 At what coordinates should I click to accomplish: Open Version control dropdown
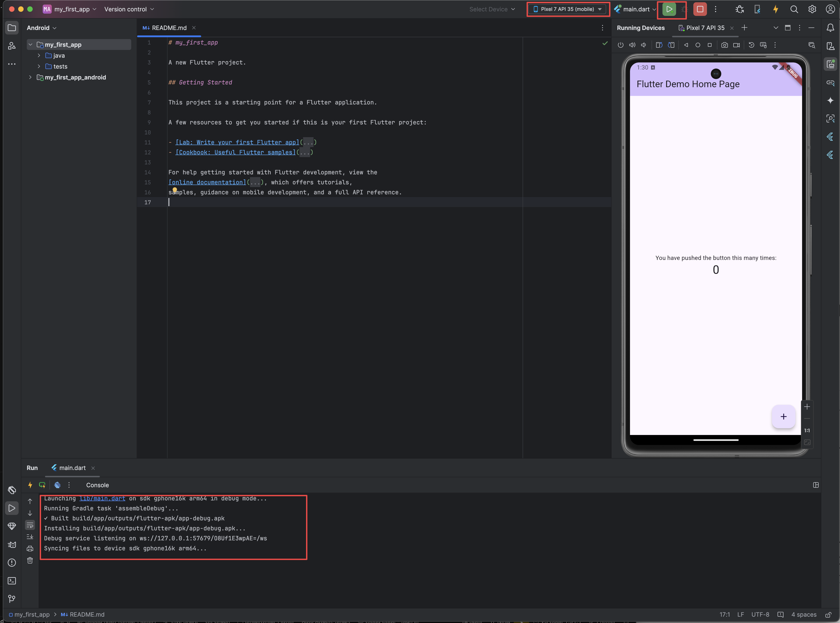(129, 10)
